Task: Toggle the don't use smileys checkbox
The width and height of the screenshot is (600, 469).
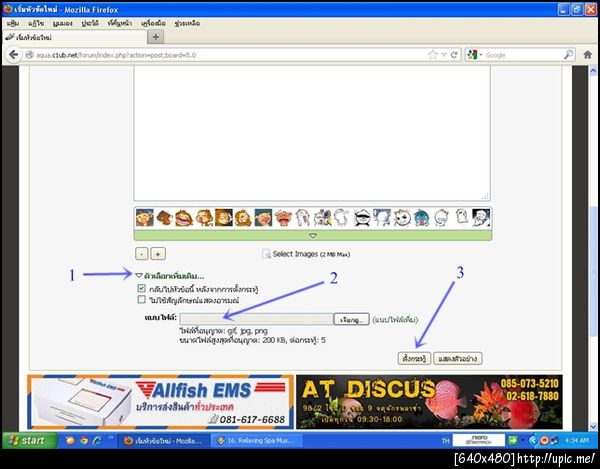Action: pos(142,299)
